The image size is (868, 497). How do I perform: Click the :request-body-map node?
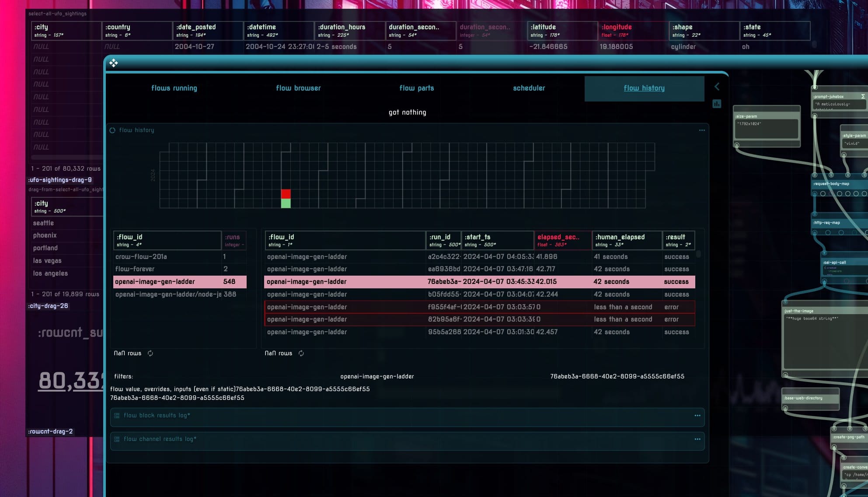click(x=839, y=184)
